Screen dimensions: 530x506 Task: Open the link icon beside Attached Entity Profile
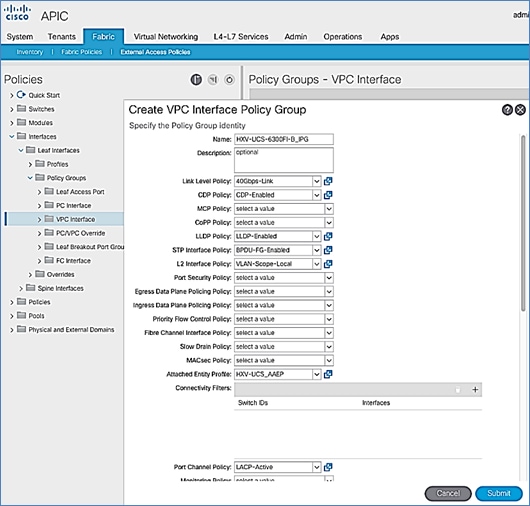click(x=328, y=374)
